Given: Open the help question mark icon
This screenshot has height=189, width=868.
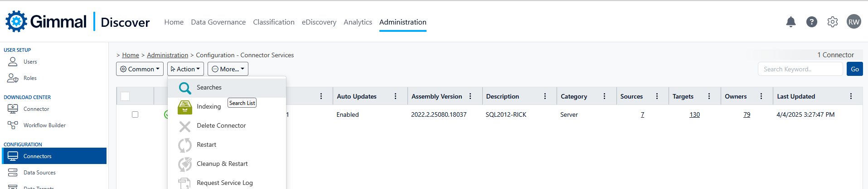Looking at the screenshot, I should (811, 22).
